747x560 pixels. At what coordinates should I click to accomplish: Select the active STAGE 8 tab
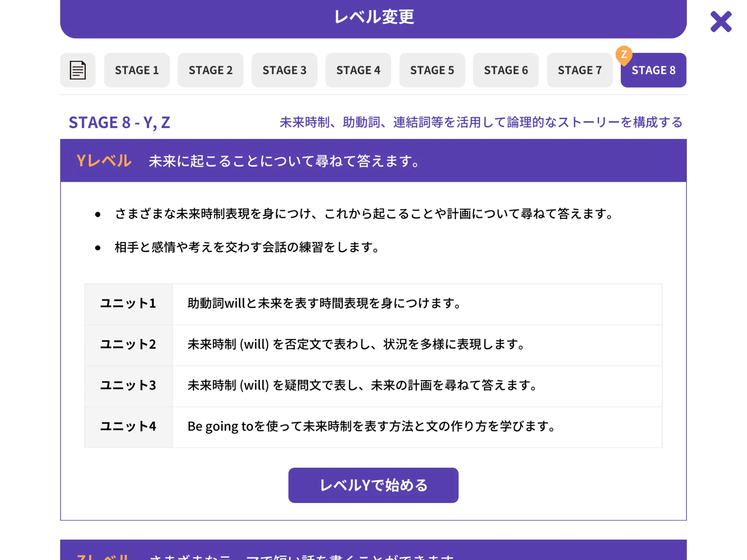[x=653, y=71]
